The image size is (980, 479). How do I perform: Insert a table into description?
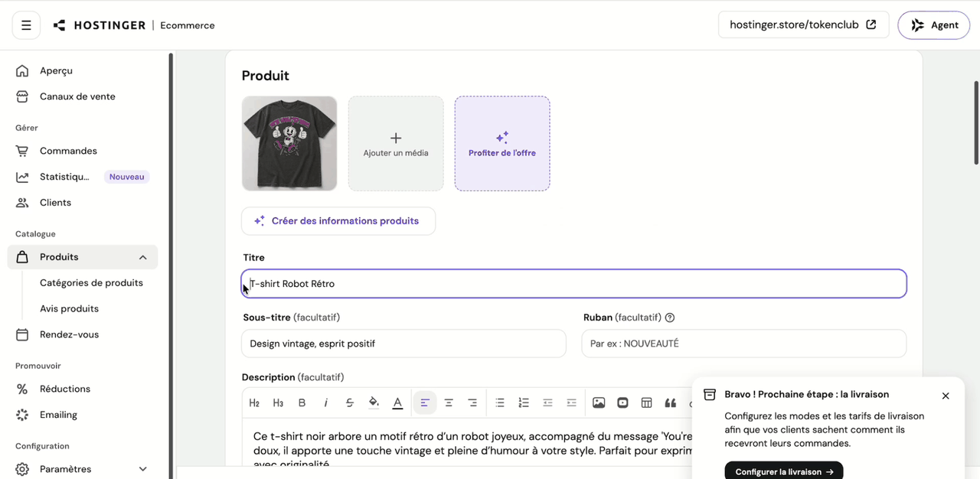tap(646, 402)
